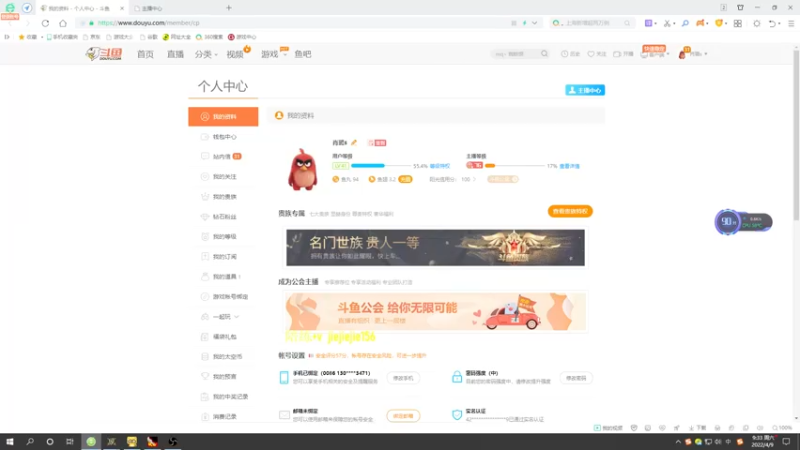
Task: Open 站内信 in the sidebar
Action: coord(223,157)
